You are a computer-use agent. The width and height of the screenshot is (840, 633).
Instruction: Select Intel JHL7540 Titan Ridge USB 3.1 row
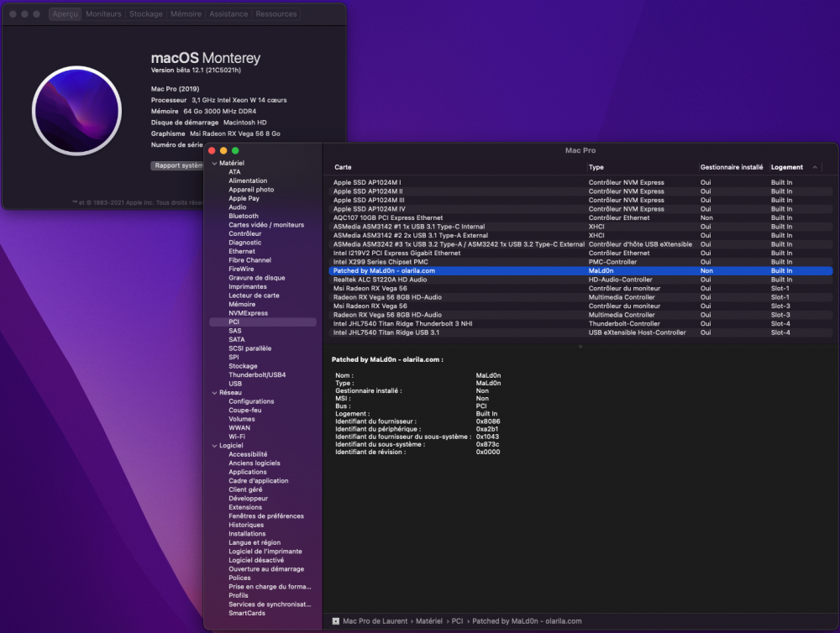[580, 332]
